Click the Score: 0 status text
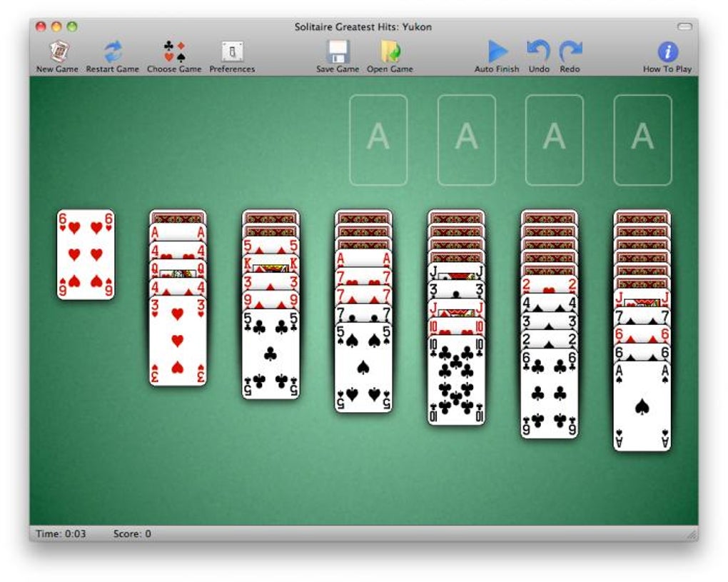The height and width of the screenshot is (582, 728). [132, 533]
